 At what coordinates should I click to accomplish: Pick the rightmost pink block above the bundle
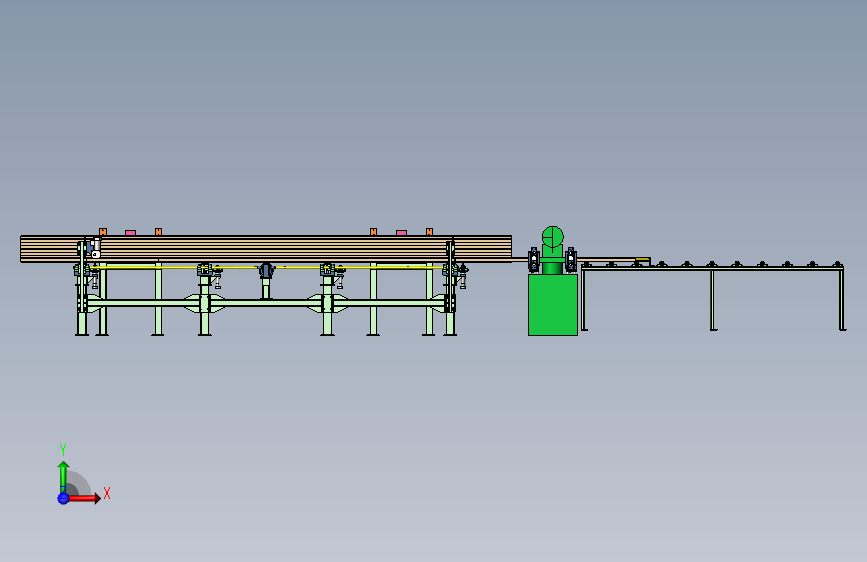[401, 233]
